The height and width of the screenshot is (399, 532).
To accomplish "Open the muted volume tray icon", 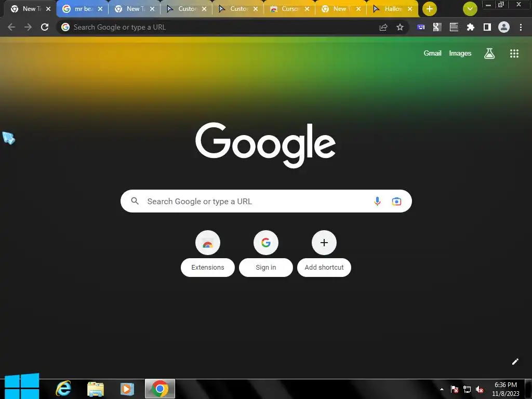I will tap(480, 389).
